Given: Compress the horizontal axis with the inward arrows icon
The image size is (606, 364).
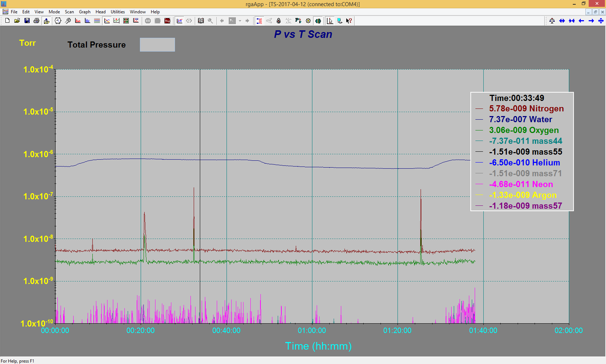Looking at the screenshot, I should pos(572,21).
